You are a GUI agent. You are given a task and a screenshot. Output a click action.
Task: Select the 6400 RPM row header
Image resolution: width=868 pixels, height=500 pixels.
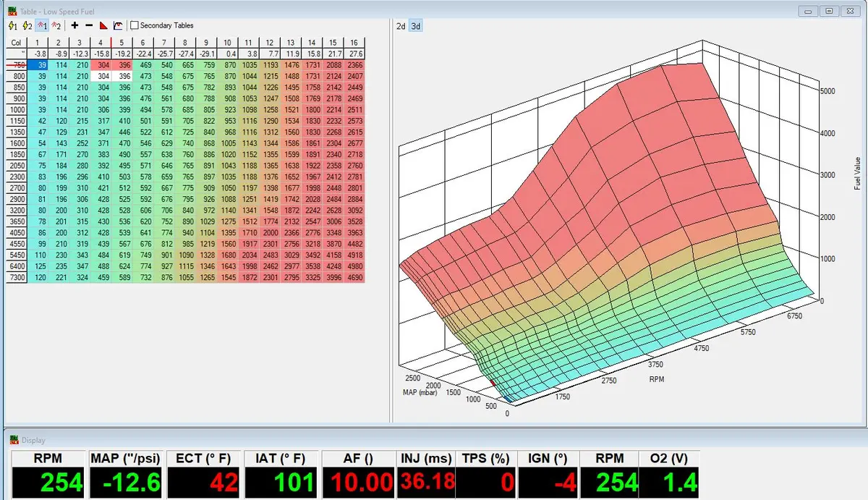[17, 265]
